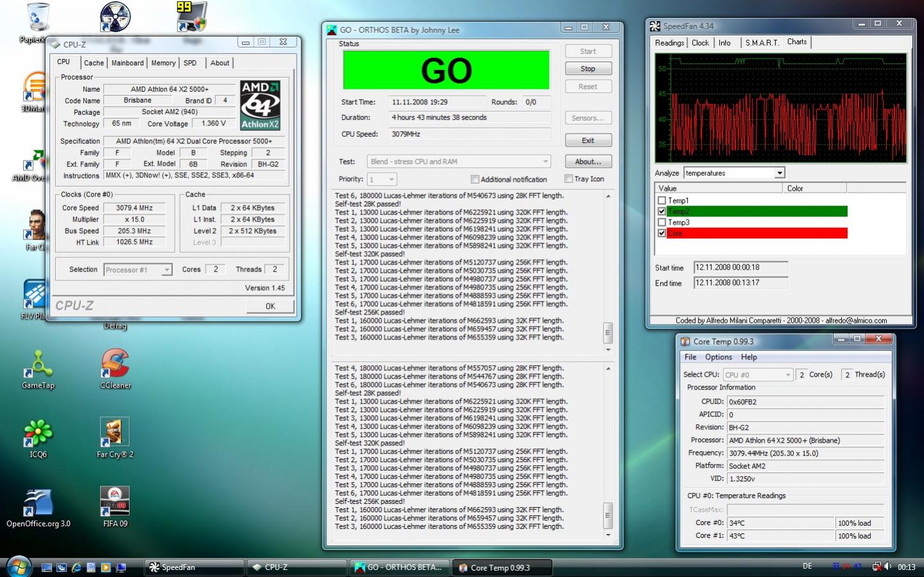The image size is (924, 577).
Task: Toggle the Tray Icon checkbox in ORTHOS
Action: [568, 178]
